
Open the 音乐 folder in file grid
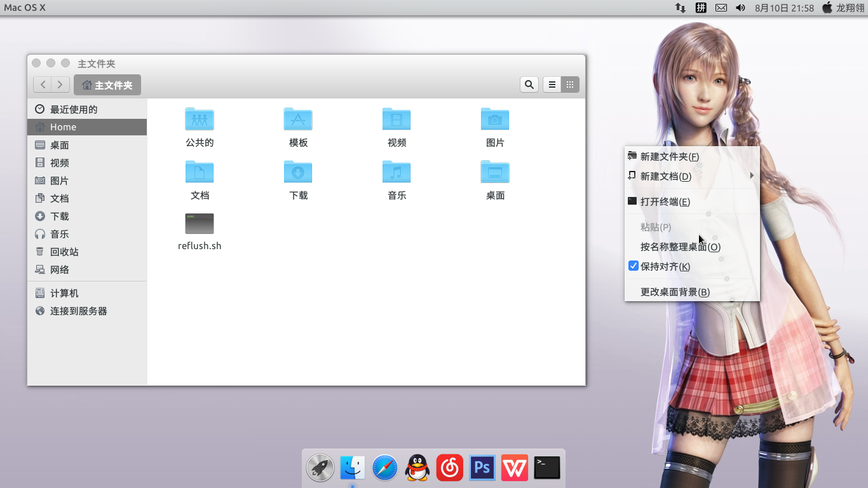point(397,172)
